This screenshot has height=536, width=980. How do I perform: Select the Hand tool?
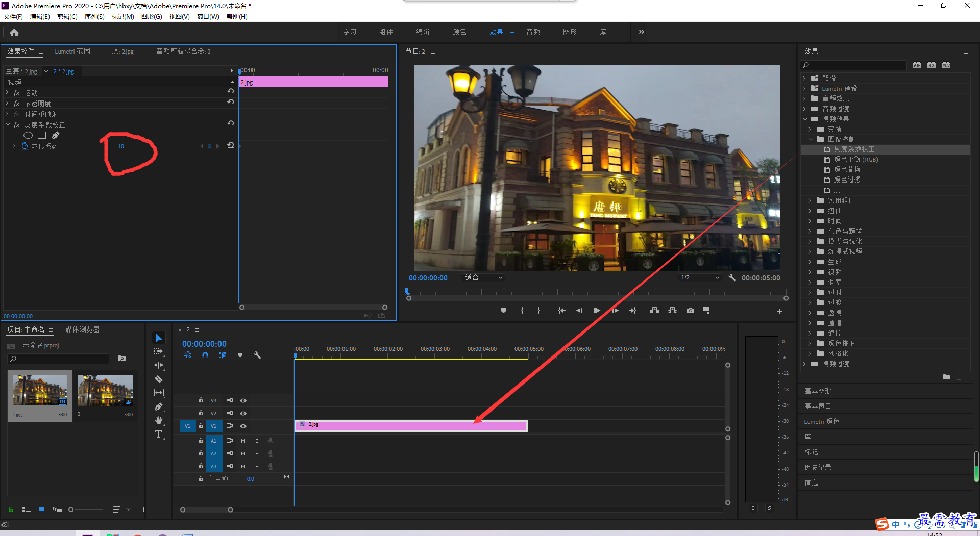[159, 420]
